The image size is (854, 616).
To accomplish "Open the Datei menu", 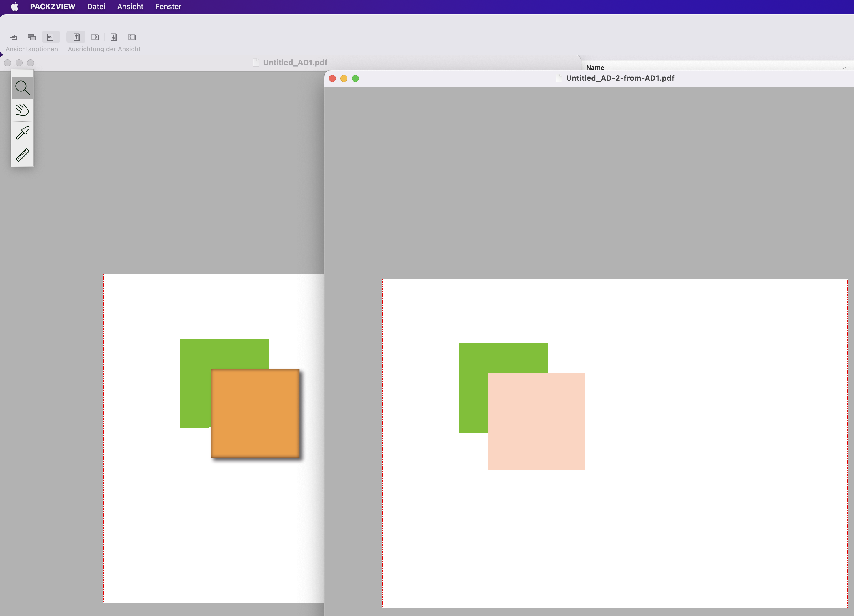I will click(x=96, y=6).
